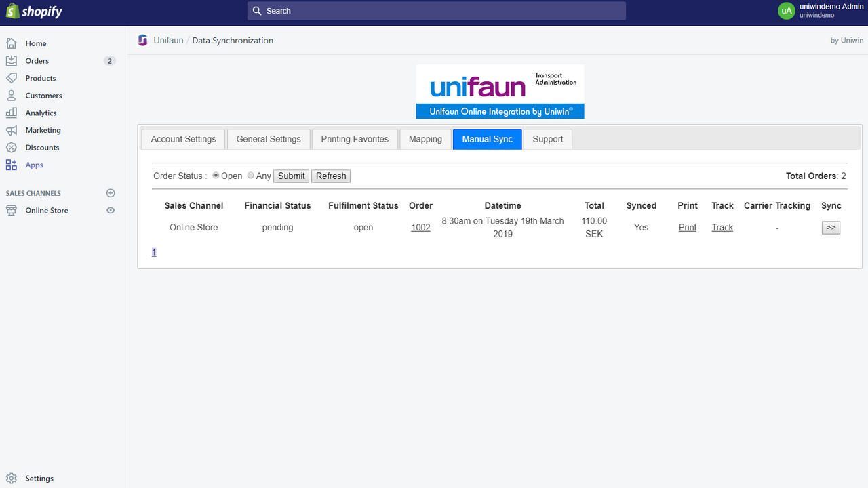
Task: Click the Unifaun Online Integration banner image
Action: pyautogui.click(x=500, y=91)
